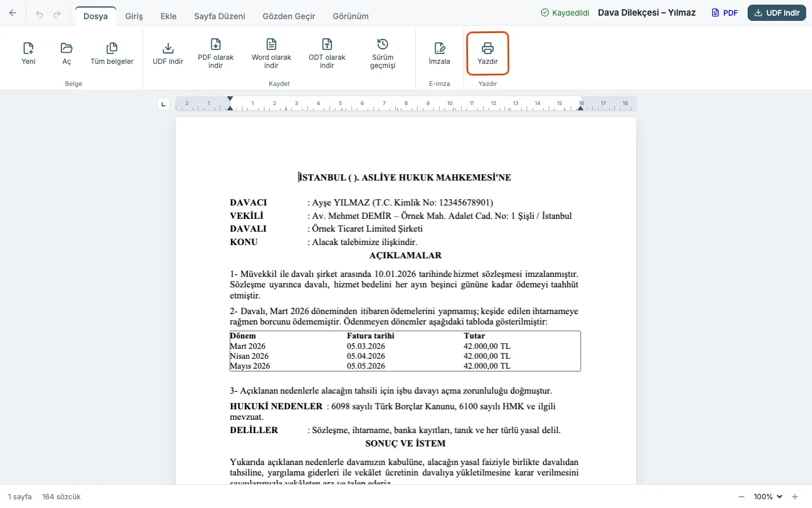Image resolution: width=812 pixels, height=508 pixels.
Task: Open a file with Aç
Action: coord(67,53)
